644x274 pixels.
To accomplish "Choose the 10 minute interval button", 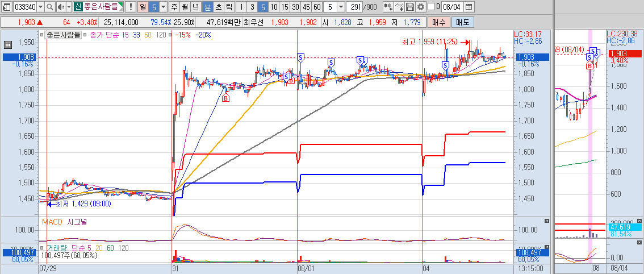I will click(274, 7).
